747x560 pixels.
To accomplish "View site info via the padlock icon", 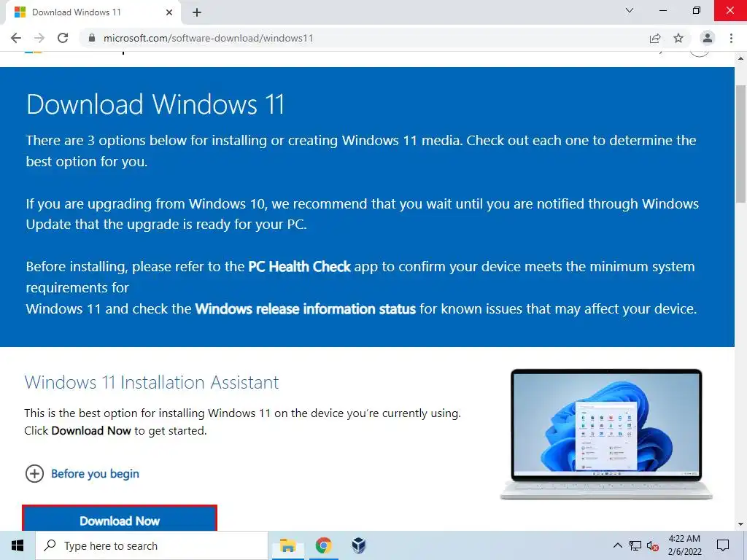I will tap(91, 38).
